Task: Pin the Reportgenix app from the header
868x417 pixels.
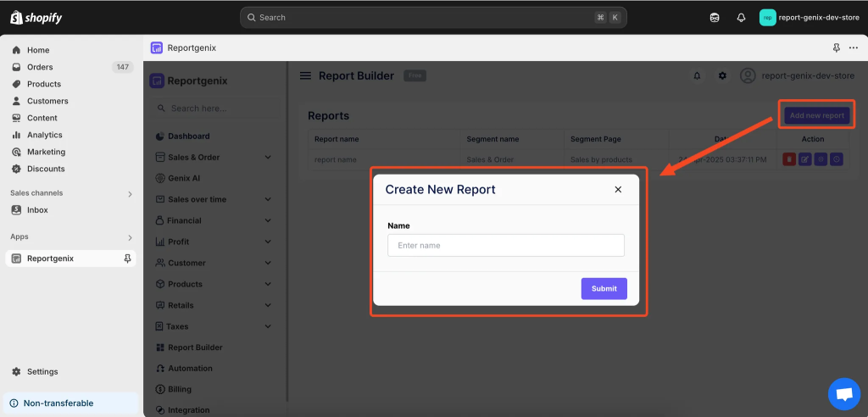Action: [837, 48]
